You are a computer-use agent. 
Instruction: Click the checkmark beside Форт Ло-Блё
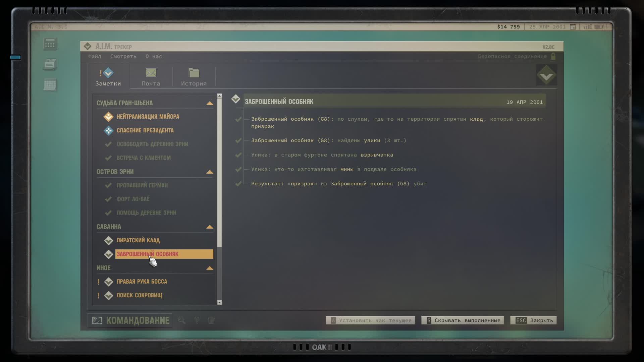tap(108, 199)
